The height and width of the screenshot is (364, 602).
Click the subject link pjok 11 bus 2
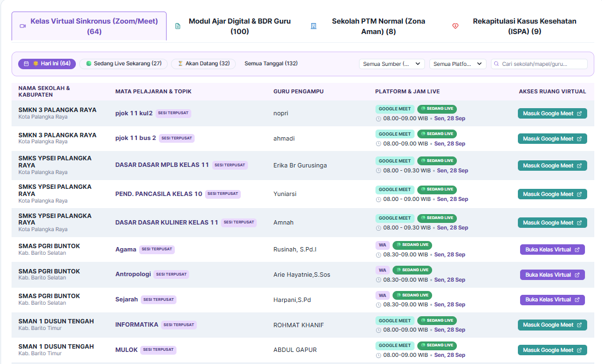pos(136,138)
